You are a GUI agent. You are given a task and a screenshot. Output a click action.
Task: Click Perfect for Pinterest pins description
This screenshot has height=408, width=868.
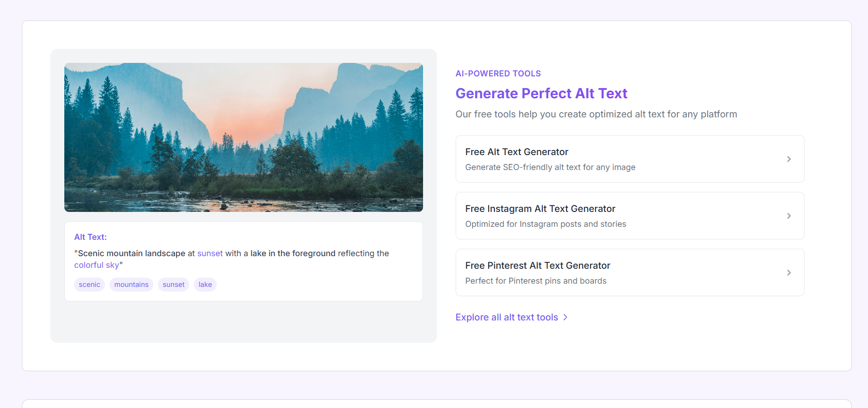(x=536, y=281)
